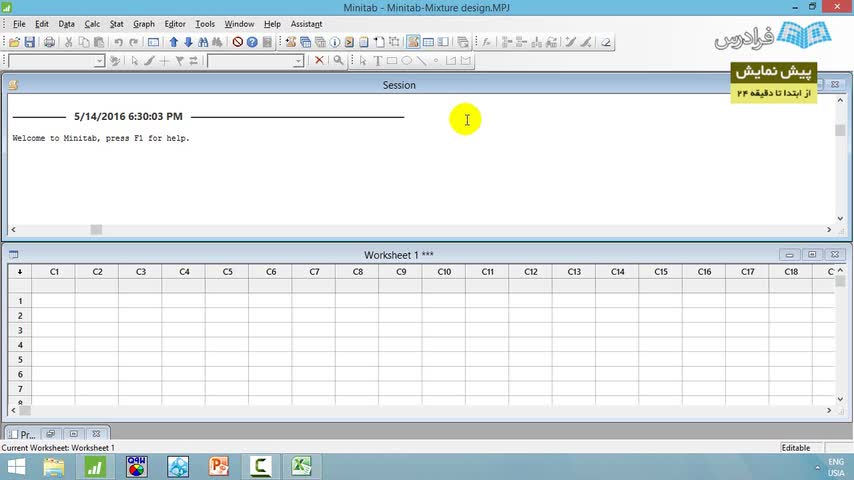Select column header C18
The width and height of the screenshot is (854, 480).
coord(791,271)
